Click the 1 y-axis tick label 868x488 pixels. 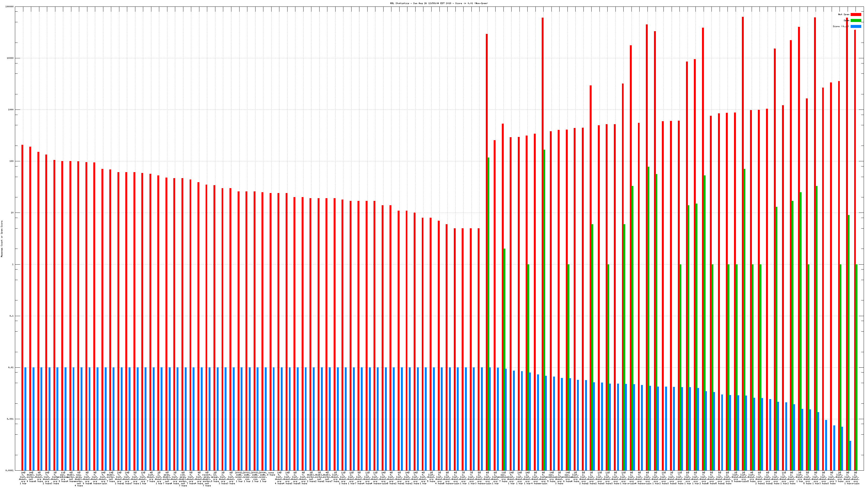[x=13, y=265]
